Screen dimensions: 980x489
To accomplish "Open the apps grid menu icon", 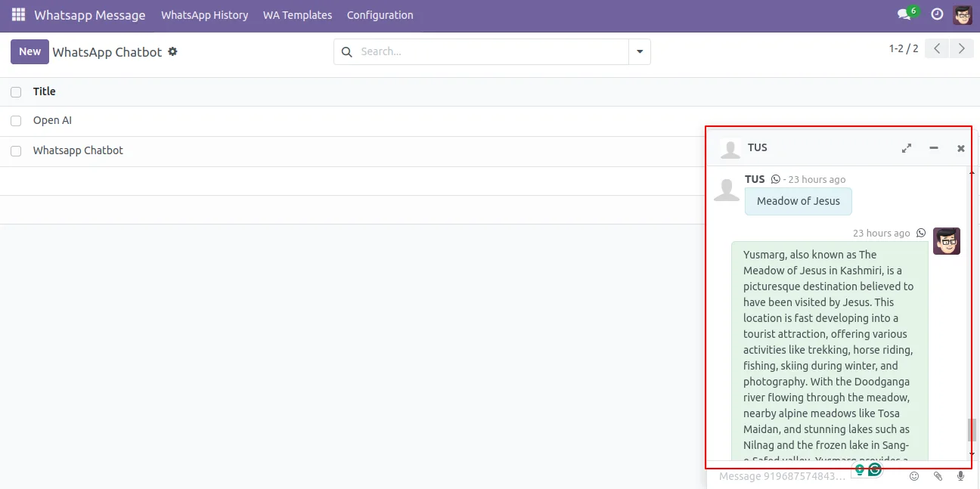I will coord(18,15).
